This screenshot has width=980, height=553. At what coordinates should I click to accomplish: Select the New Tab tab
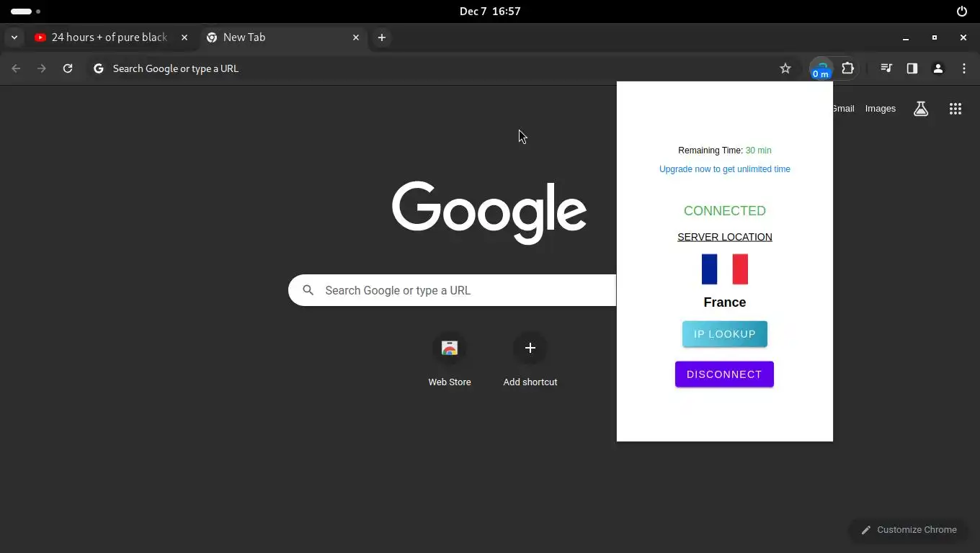[x=283, y=37]
